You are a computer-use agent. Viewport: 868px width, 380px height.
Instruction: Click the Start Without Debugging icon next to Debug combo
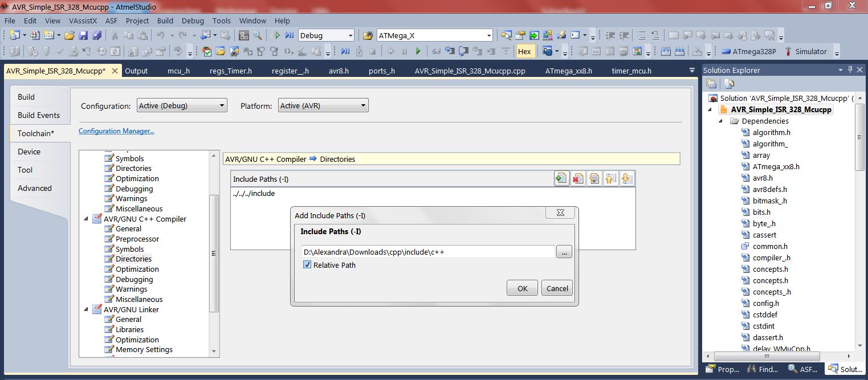pyautogui.click(x=290, y=35)
